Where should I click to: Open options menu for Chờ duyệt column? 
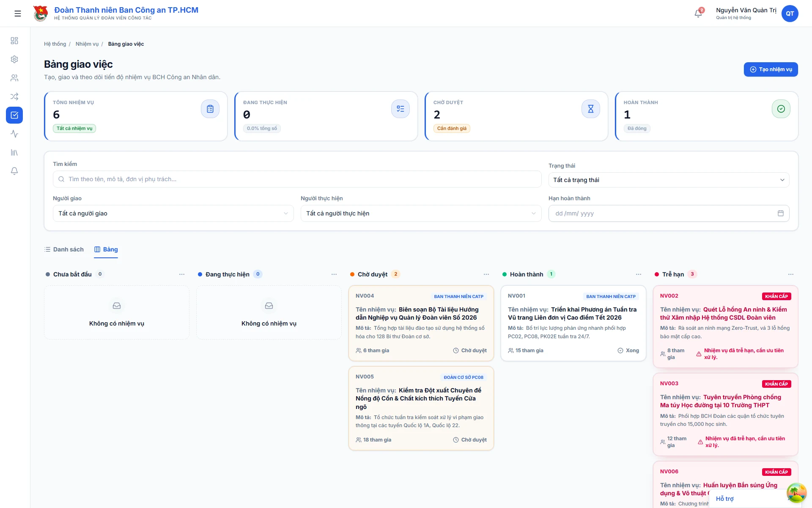486,274
